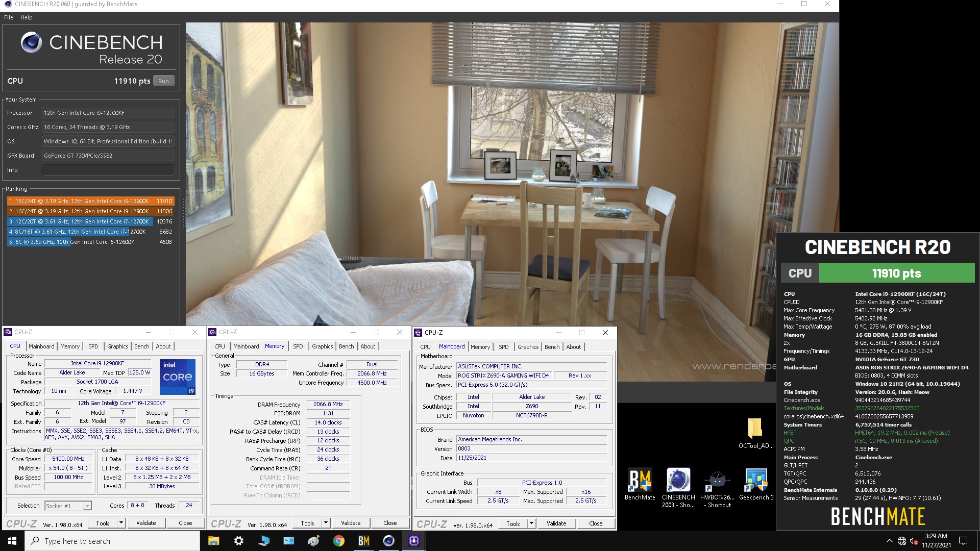980x551 pixels.
Task: Open the Cinebench File menu
Action: point(9,17)
